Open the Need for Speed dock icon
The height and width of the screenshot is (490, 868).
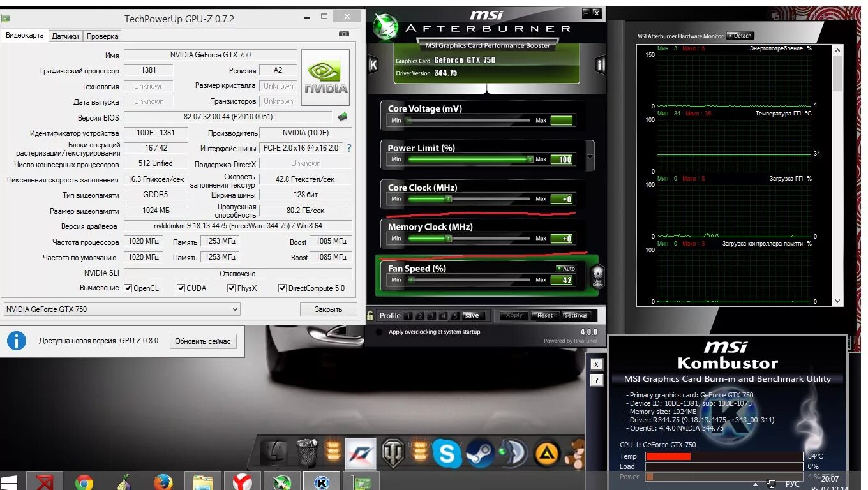point(361,453)
